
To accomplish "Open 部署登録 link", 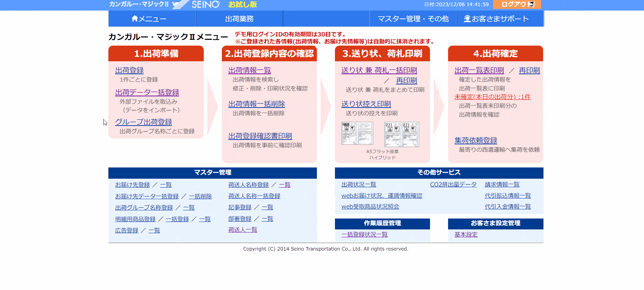I will point(240,219).
